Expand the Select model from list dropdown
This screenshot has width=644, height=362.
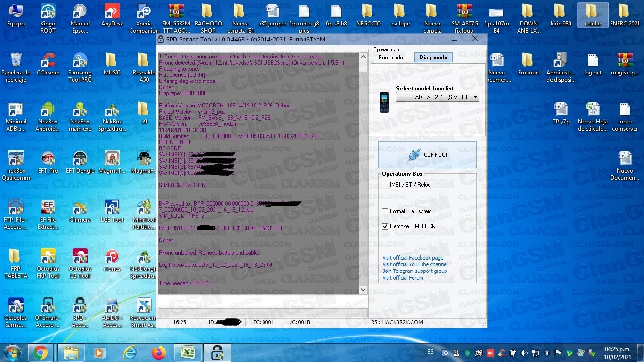click(x=475, y=97)
